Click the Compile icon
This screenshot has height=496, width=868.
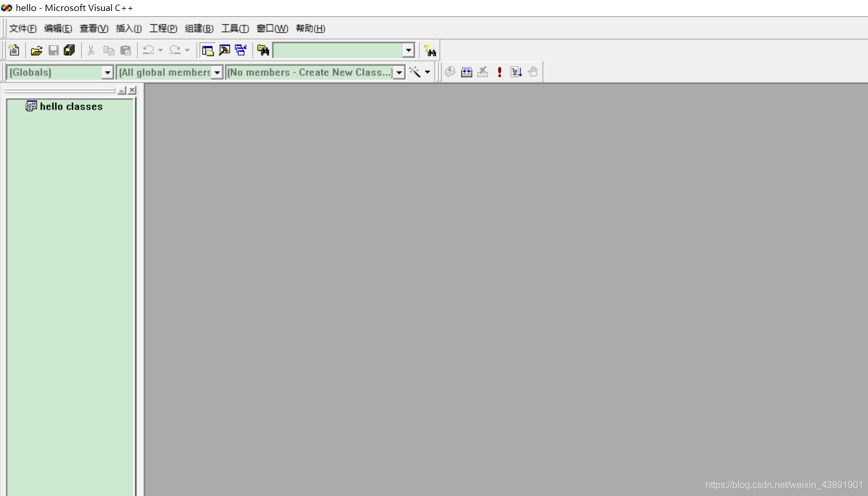point(450,72)
